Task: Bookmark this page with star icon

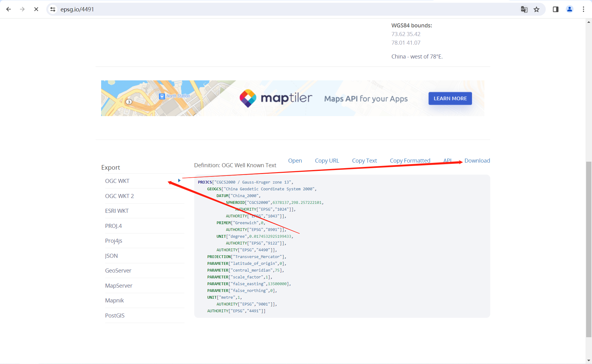Action: [536, 9]
